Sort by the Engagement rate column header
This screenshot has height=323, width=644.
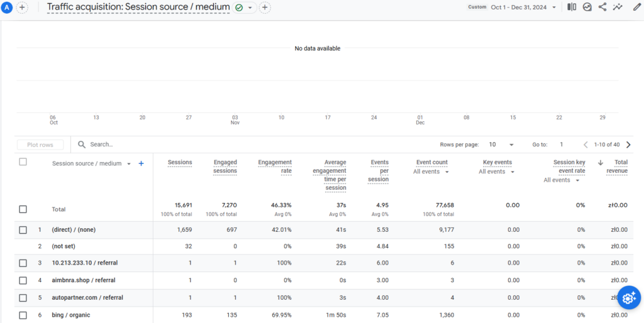pyautogui.click(x=275, y=167)
